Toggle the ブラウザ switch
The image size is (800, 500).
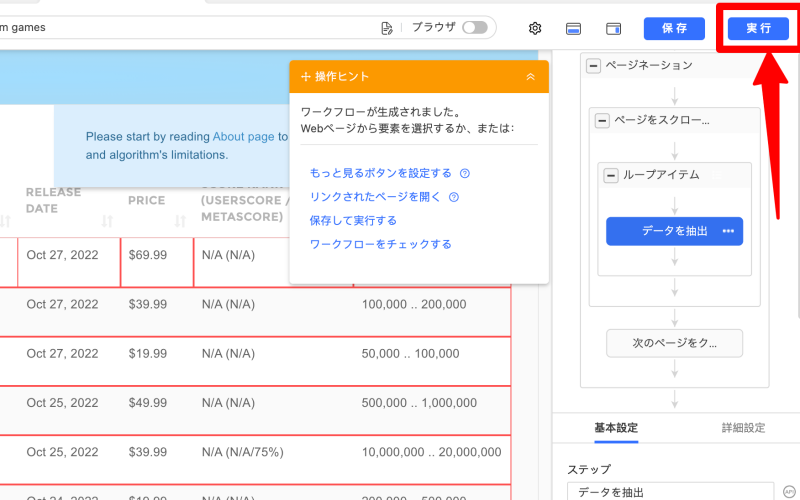click(475, 28)
